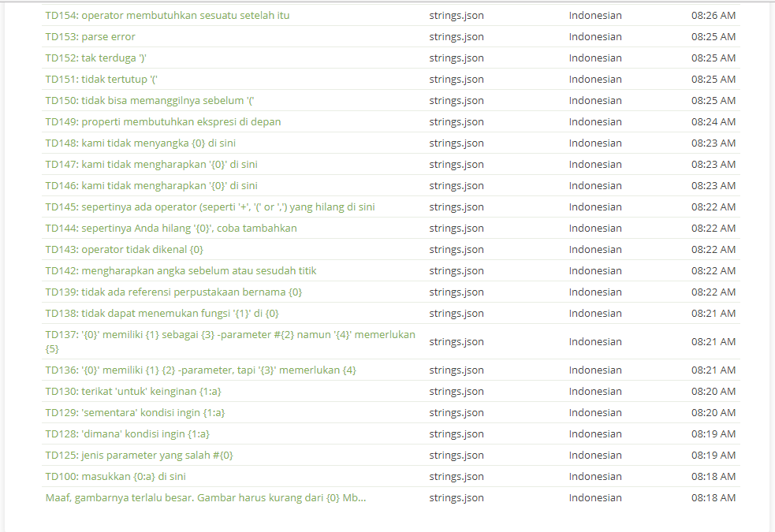Select strings.json in the TD145 row
The height and width of the screenshot is (532, 775).
click(456, 206)
